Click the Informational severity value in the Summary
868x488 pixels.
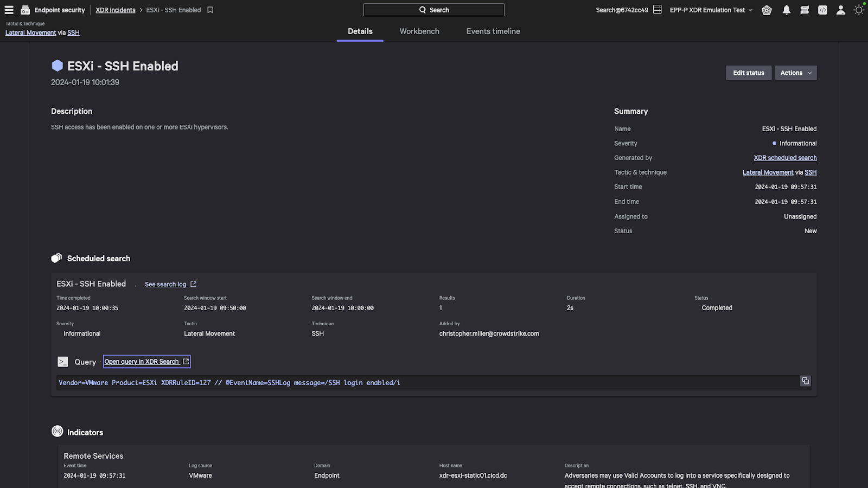click(x=798, y=143)
